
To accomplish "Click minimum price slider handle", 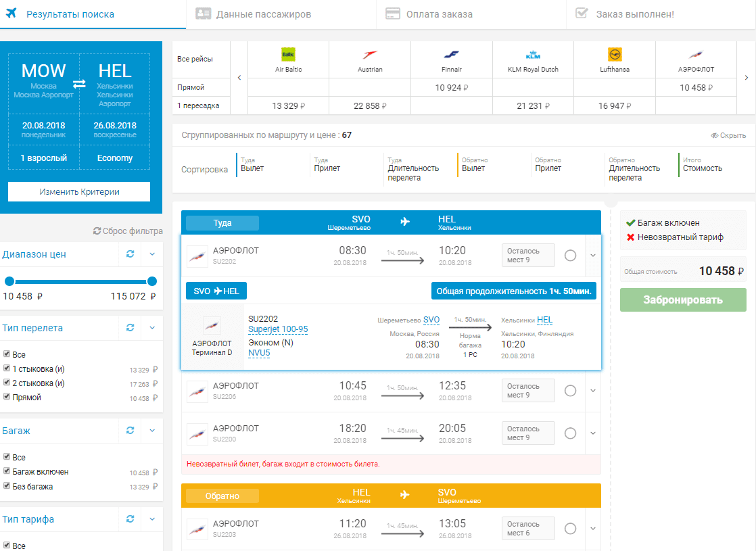I will pos(9,281).
